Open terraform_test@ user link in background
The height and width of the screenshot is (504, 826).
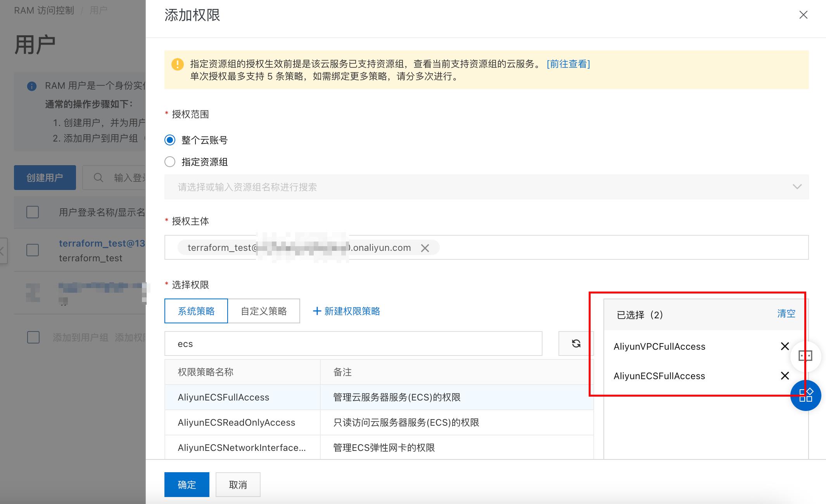102,243
